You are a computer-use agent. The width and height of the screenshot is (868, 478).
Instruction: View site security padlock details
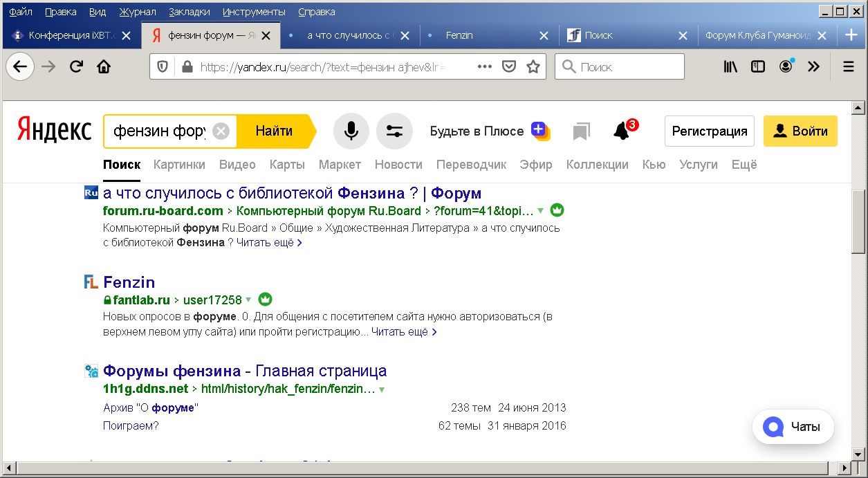(x=186, y=67)
